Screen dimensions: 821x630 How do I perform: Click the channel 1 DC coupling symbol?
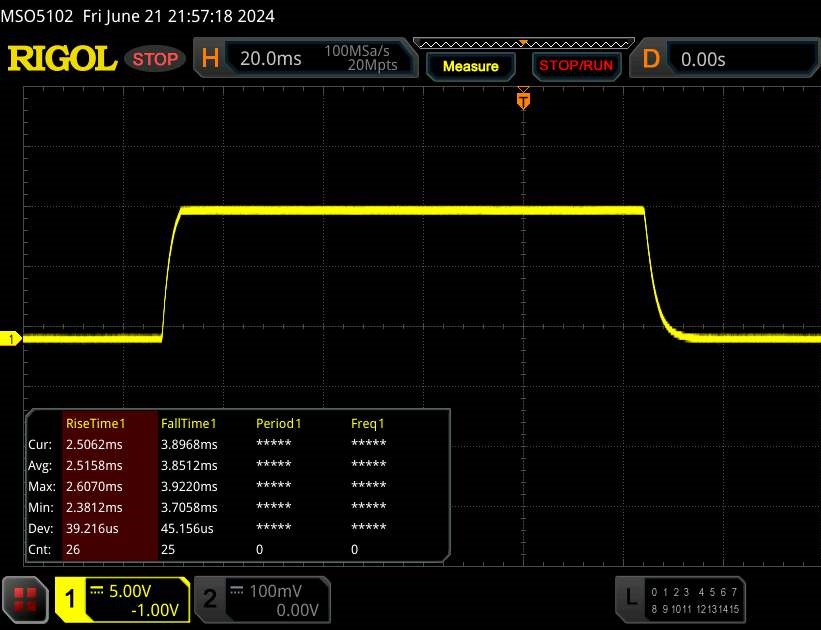[97, 590]
